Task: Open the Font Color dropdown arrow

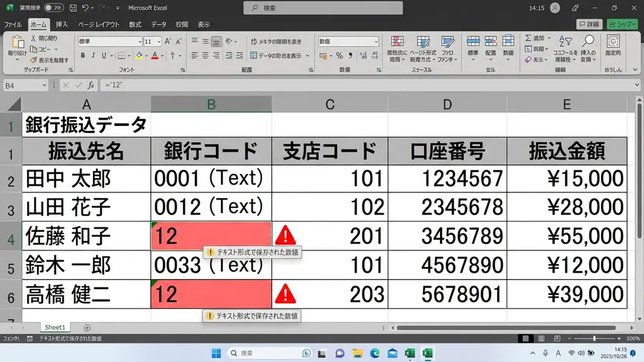Action: (x=162, y=56)
